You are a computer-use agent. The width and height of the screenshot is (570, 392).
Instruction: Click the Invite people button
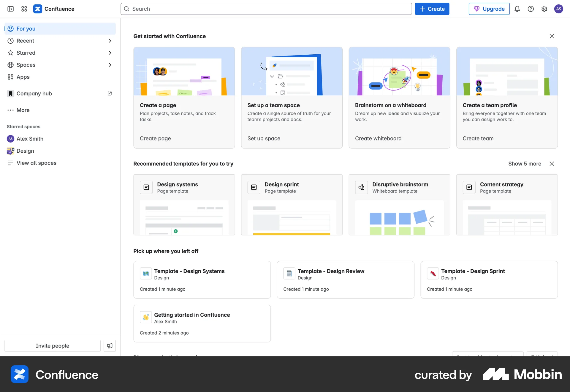(53, 346)
